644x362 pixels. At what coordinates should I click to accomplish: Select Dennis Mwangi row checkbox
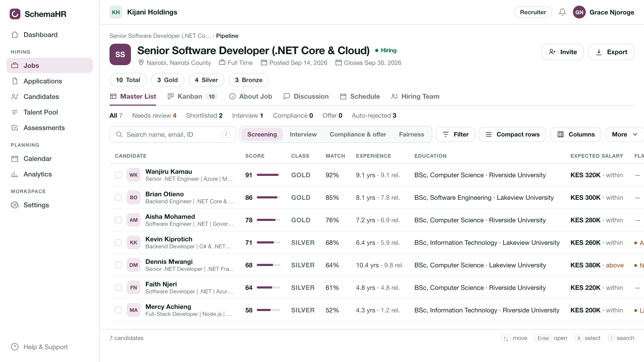click(x=118, y=265)
